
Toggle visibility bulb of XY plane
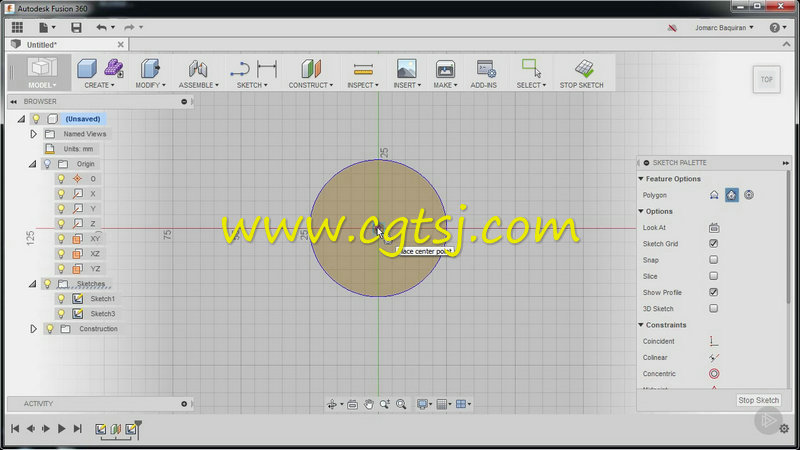tap(61, 238)
